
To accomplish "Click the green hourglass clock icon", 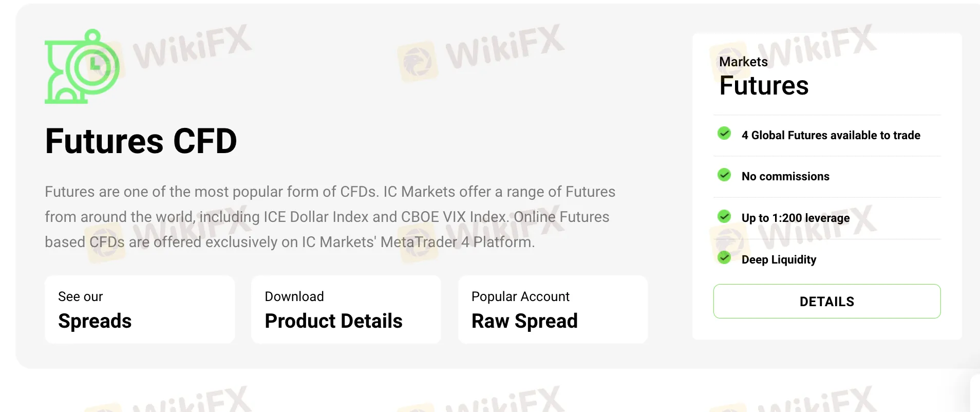I will pos(82,67).
